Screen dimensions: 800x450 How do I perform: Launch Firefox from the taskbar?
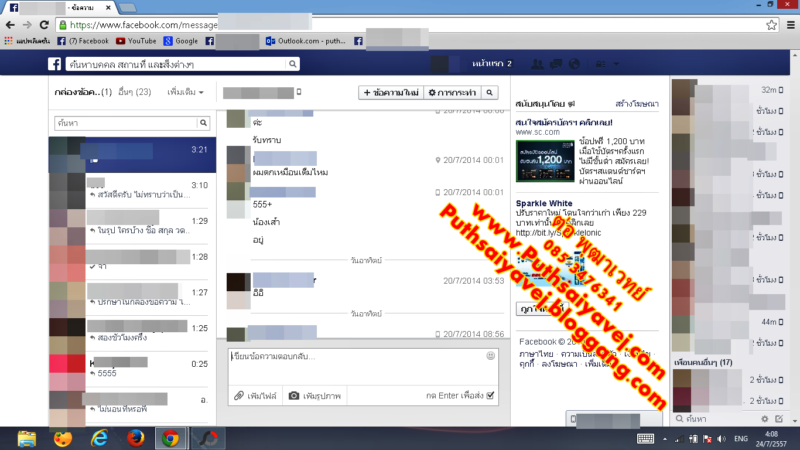(x=136, y=439)
